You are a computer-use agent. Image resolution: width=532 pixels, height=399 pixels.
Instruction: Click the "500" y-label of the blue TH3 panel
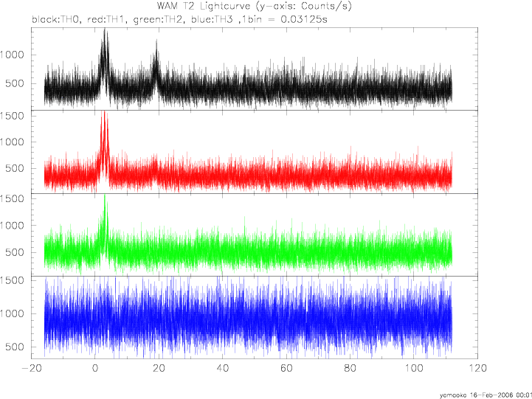pos(15,347)
